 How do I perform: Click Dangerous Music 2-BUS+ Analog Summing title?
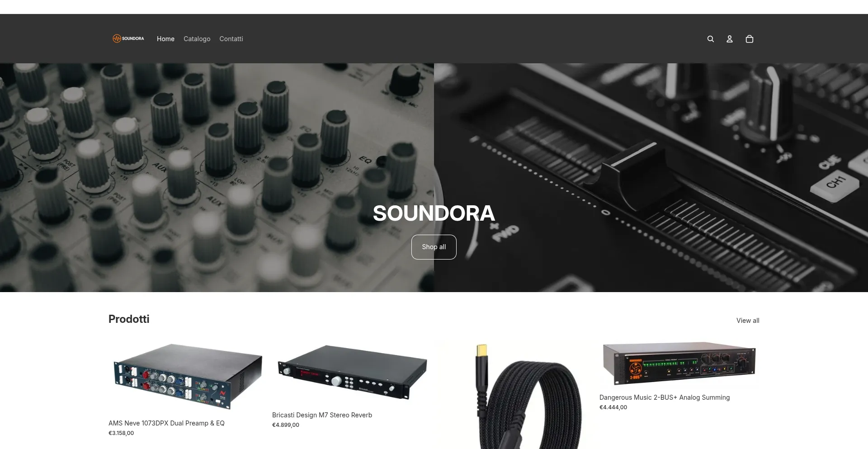tap(665, 397)
